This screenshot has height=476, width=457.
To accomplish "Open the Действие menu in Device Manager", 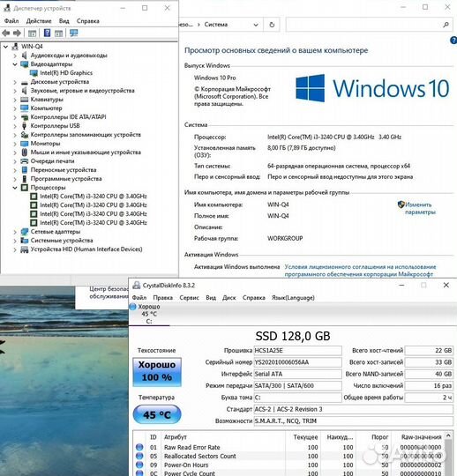I will (39, 21).
